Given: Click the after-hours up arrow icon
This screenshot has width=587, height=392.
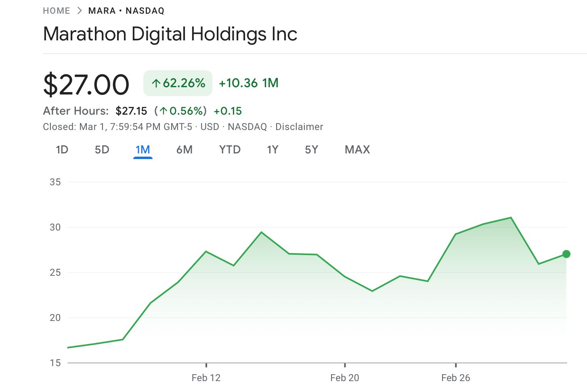Looking at the screenshot, I should [x=164, y=111].
